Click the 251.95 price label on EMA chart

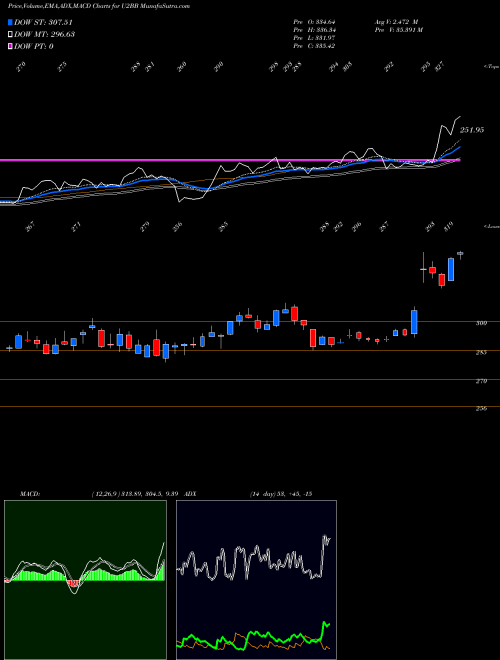tap(471, 130)
